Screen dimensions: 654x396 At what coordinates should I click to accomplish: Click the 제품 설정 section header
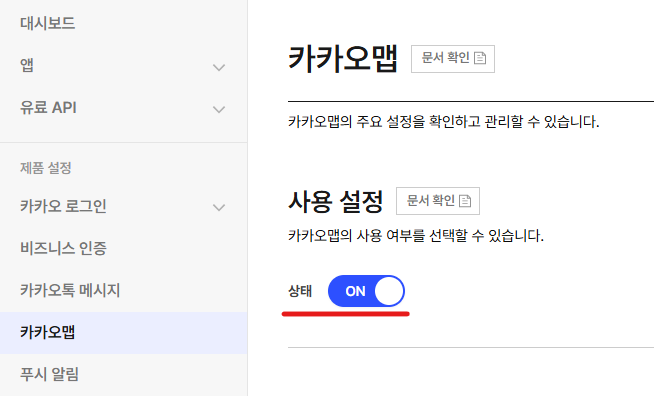(x=46, y=168)
